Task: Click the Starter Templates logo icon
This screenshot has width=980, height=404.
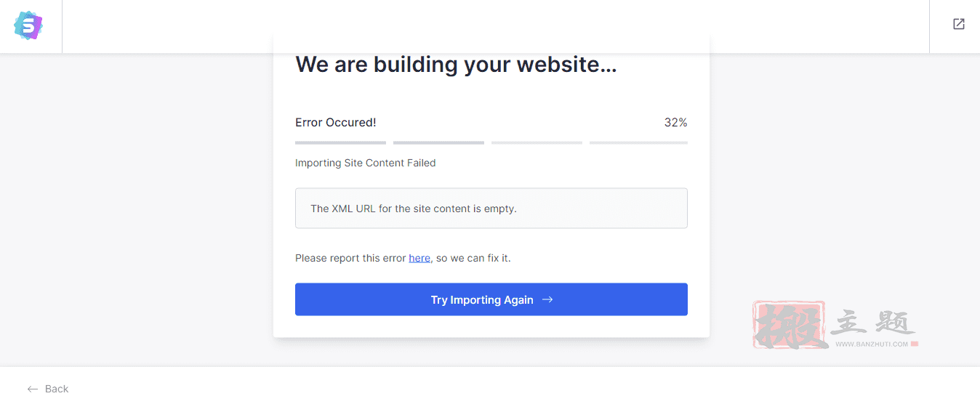Action: click(28, 25)
